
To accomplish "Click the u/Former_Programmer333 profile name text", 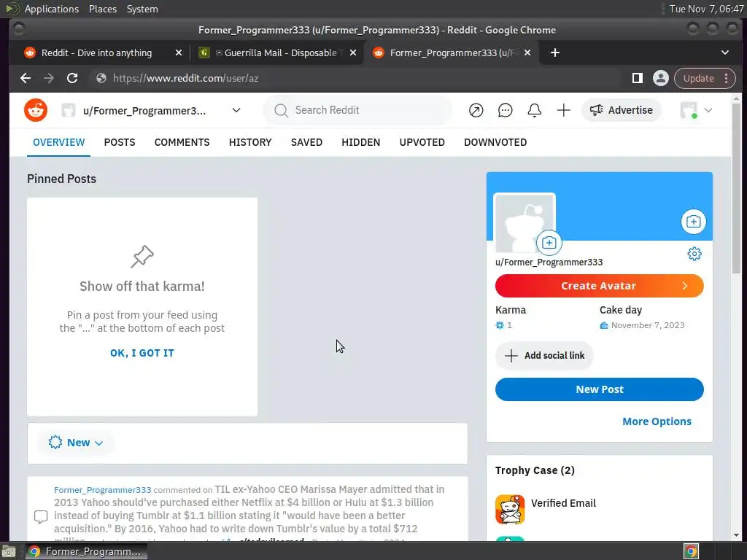I will point(549,262).
